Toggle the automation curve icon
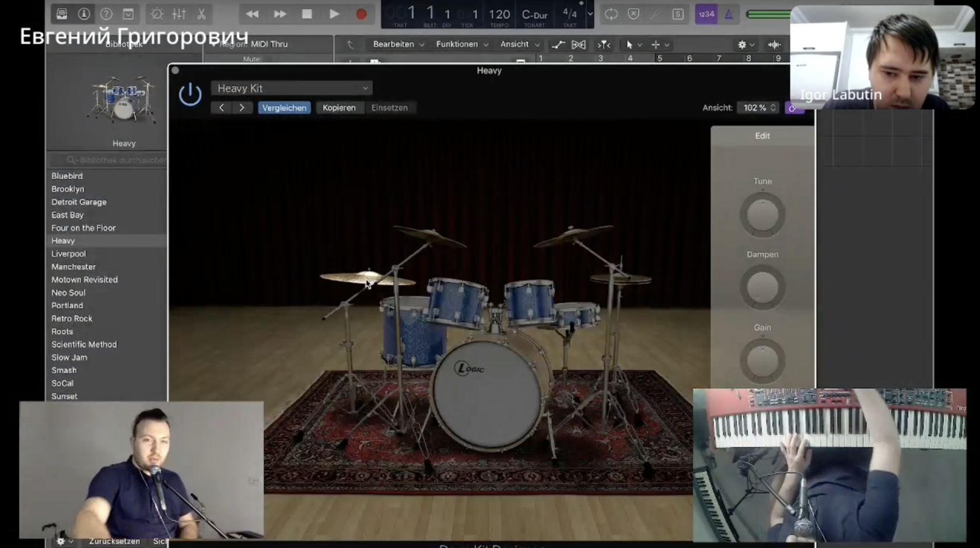The image size is (980, 548). click(x=558, y=44)
